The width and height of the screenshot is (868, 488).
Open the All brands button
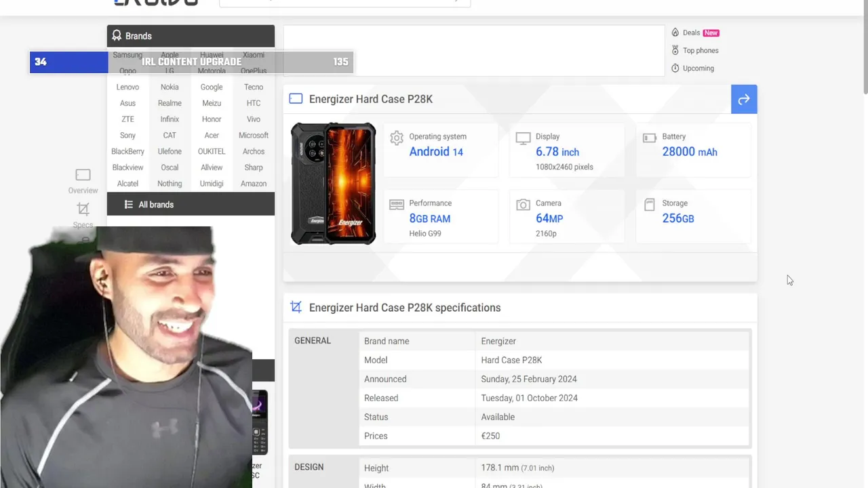191,204
